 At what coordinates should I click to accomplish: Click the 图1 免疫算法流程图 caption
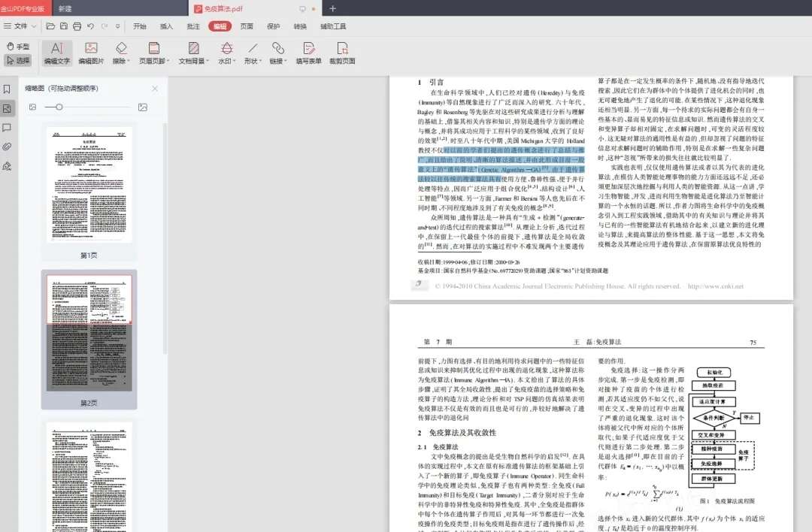tap(727, 501)
